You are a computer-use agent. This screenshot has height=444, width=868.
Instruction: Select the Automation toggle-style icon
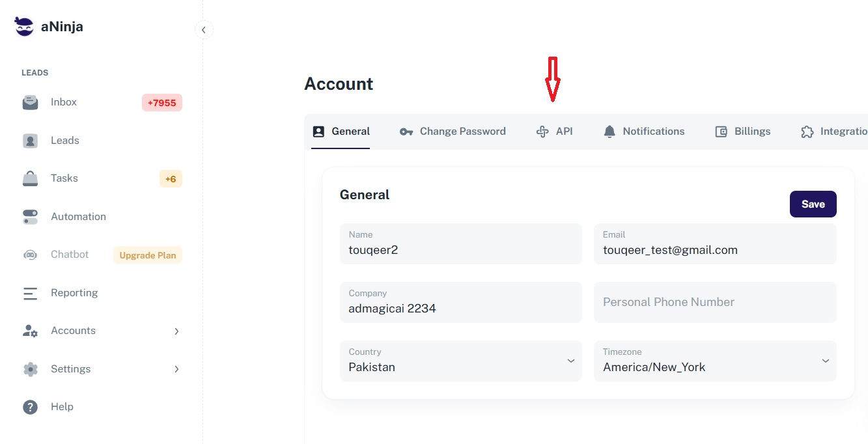(x=30, y=217)
